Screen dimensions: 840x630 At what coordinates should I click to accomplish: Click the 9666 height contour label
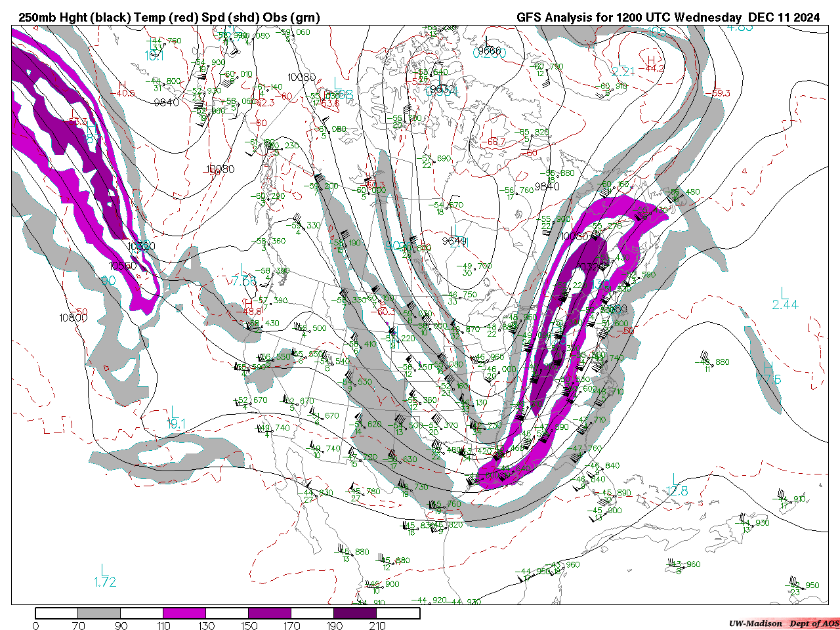coord(489,51)
